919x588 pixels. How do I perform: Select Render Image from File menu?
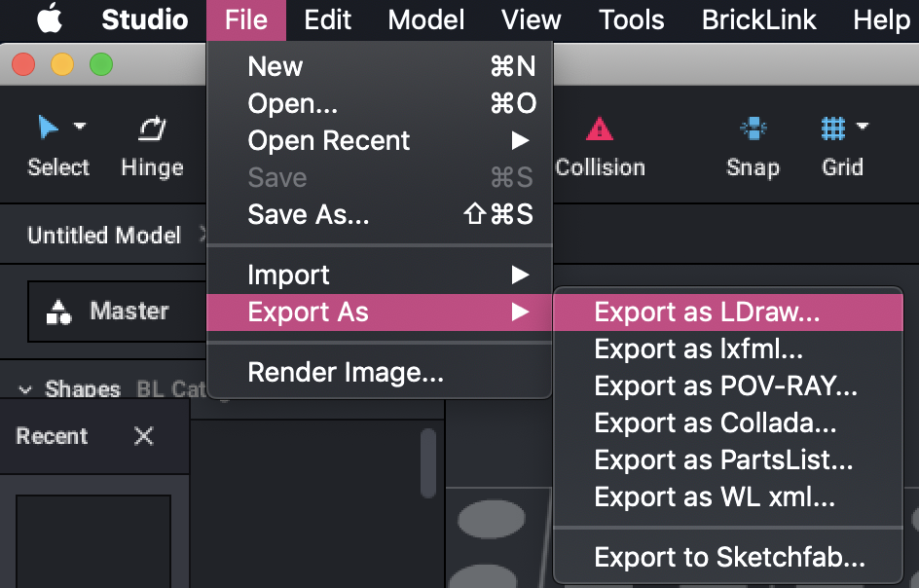coord(346,372)
